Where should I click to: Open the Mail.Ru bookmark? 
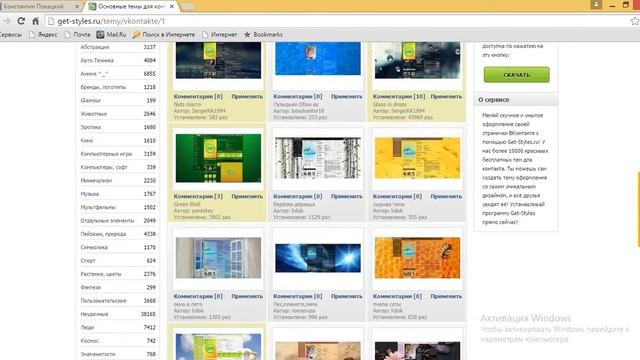111,35
